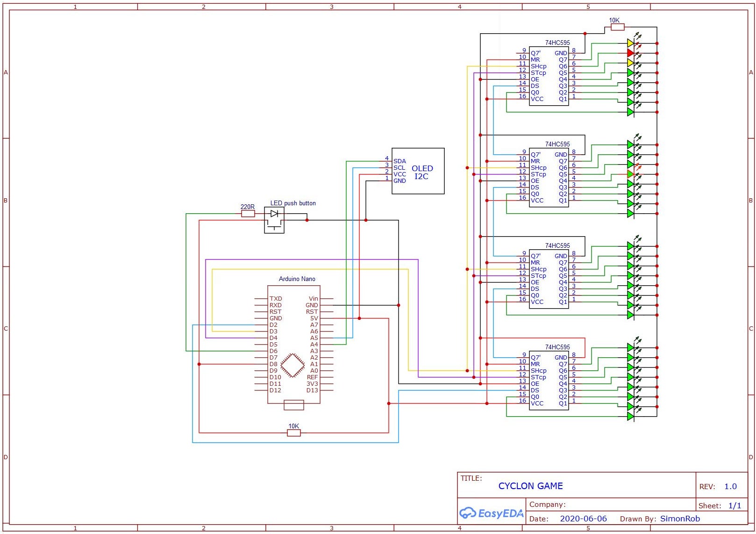
Task: Select the 10K resistor above the LED banks
Action: (617, 27)
